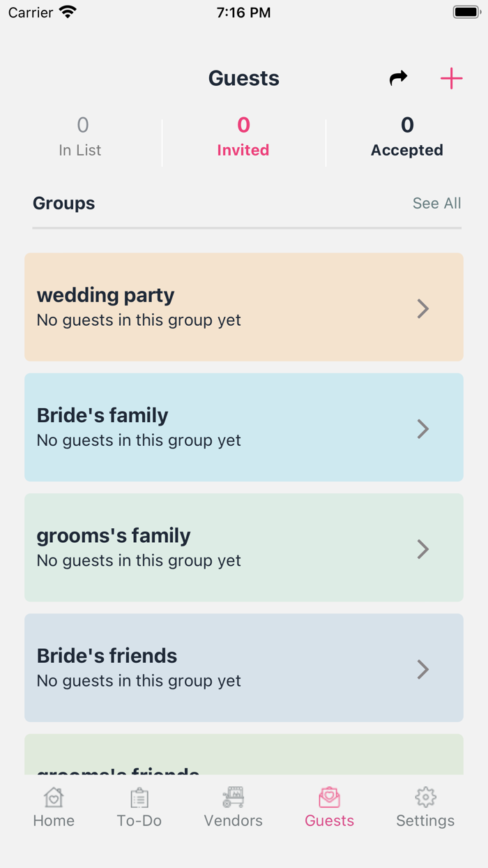Image resolution: width=488 pixels, height=868 pixels.
Task: Tap the share arrow icon
Action: tap(397, 79)
